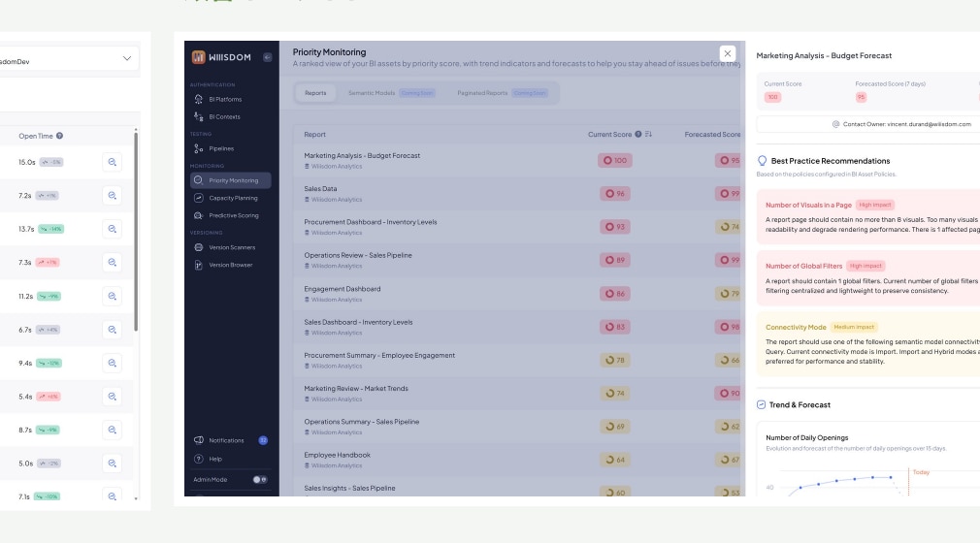Screen dimensions: 980x543
Task: Select the Reports tab
Action: click(315, 93)
